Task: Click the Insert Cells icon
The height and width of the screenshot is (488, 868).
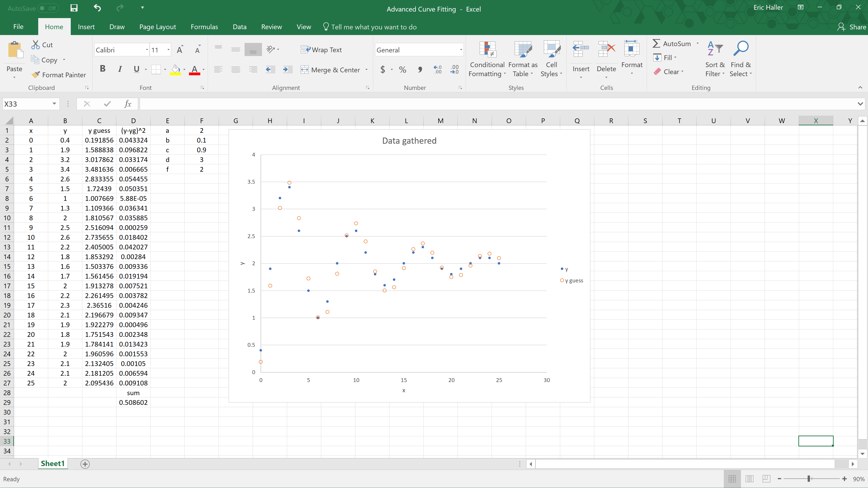Action: (x=580, y=49)
